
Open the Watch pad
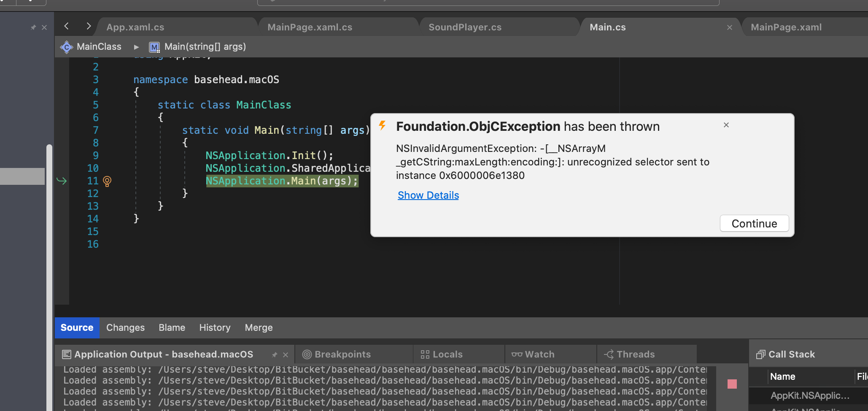click(x=533, y=354)
